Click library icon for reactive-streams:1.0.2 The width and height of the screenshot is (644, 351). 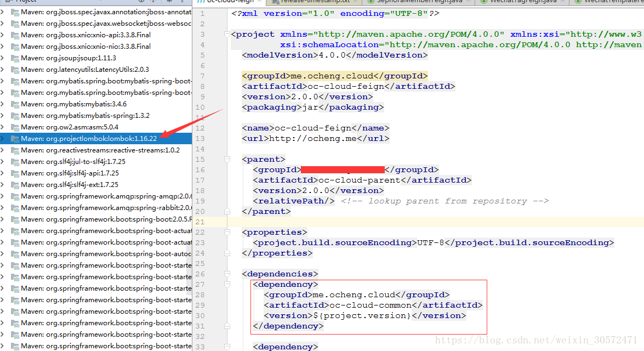pyautogui.click(x=15, y=150)
